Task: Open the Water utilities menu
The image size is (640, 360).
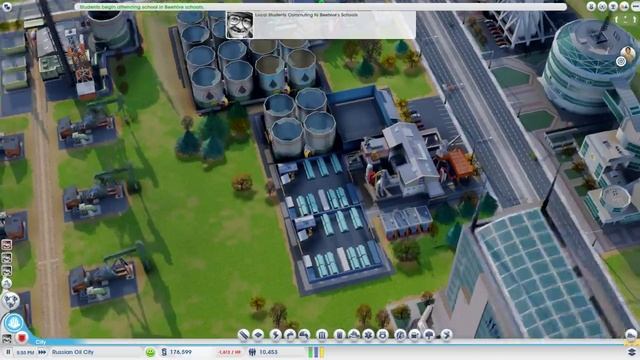Action: pos(290,335)
